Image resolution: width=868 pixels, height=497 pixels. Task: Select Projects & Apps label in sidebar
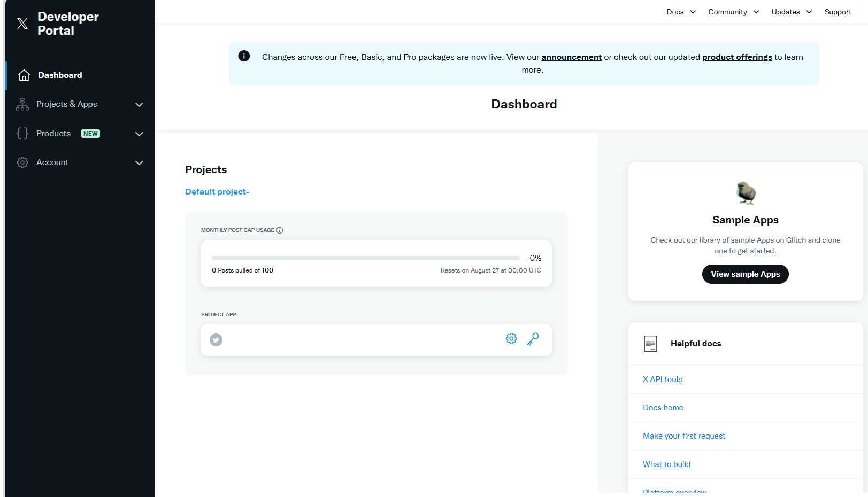[x=67, y=104]
